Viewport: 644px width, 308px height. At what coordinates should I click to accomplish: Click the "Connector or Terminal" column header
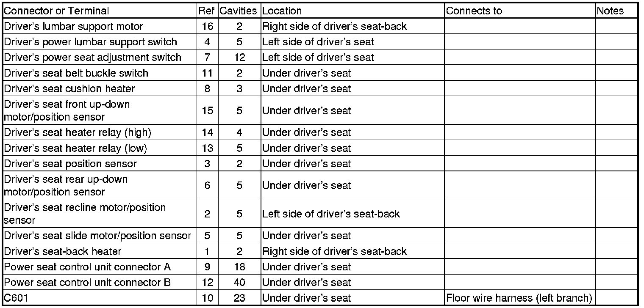coord(56,11)
